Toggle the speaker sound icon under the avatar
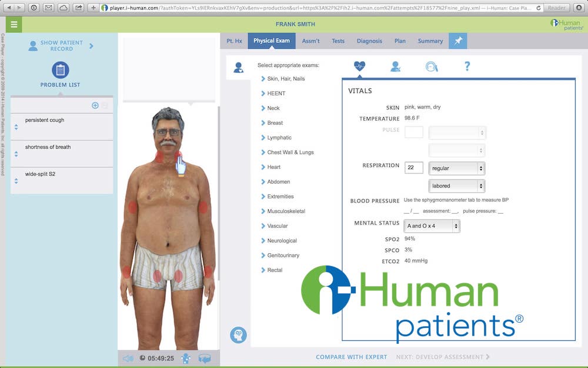588x368 pixels. point(128,359)
